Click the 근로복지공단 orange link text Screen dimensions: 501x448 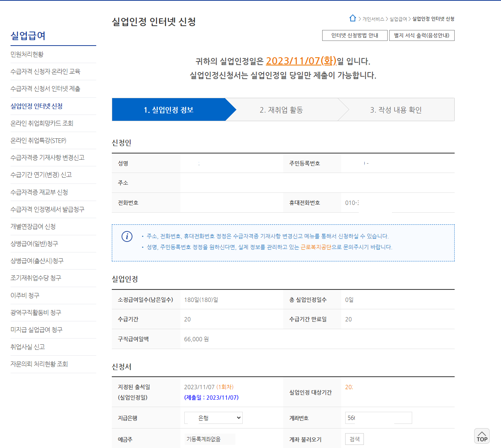click(x=316, y=247)
